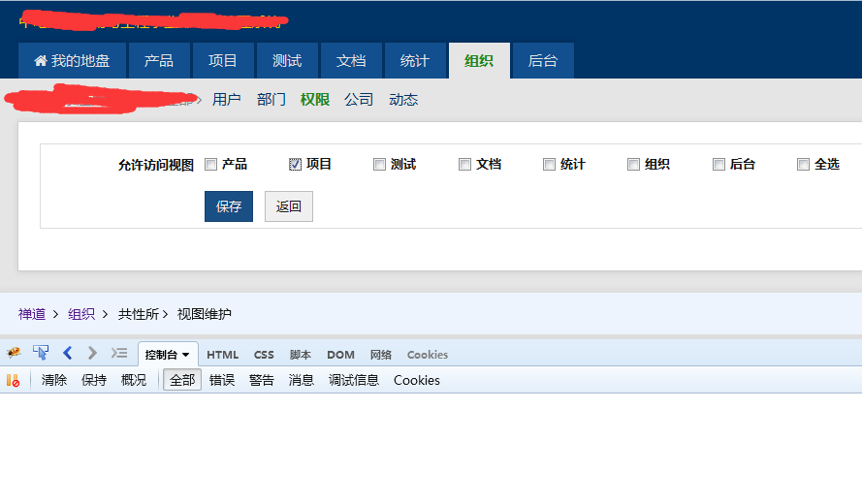Switch to Firebug DOM panel
Viewport: 862px width, 504px height.
[x=341, y=355]
